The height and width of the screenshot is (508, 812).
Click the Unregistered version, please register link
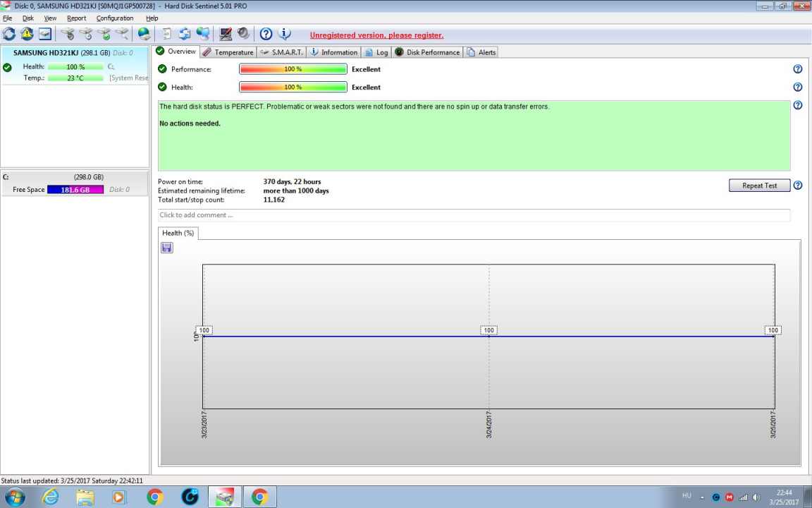(376, 35)
